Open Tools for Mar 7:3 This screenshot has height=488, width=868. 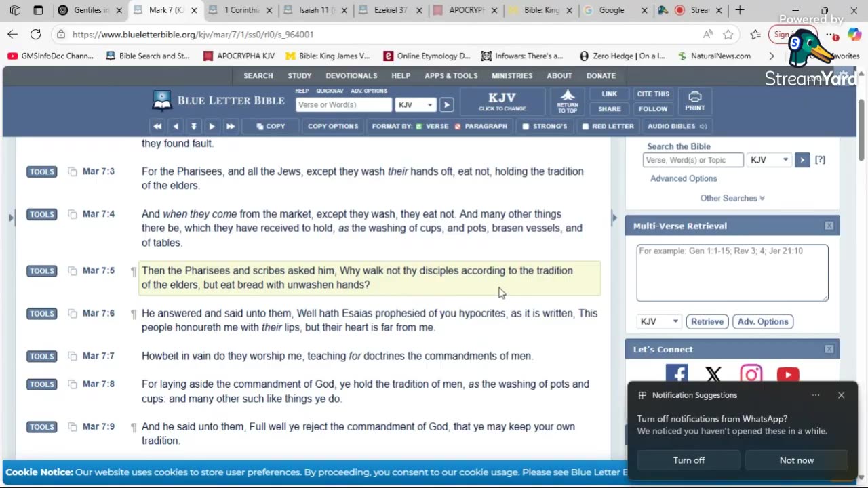(42, 171)
